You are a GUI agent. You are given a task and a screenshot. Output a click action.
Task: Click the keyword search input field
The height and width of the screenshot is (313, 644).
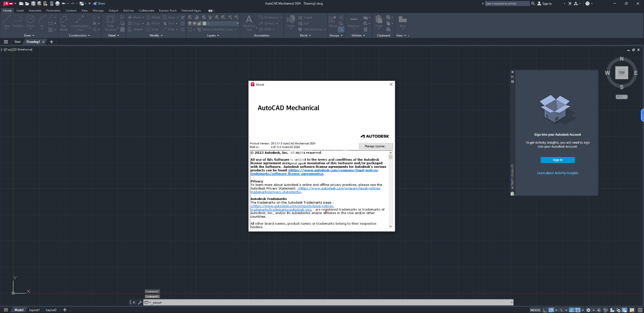507,4
